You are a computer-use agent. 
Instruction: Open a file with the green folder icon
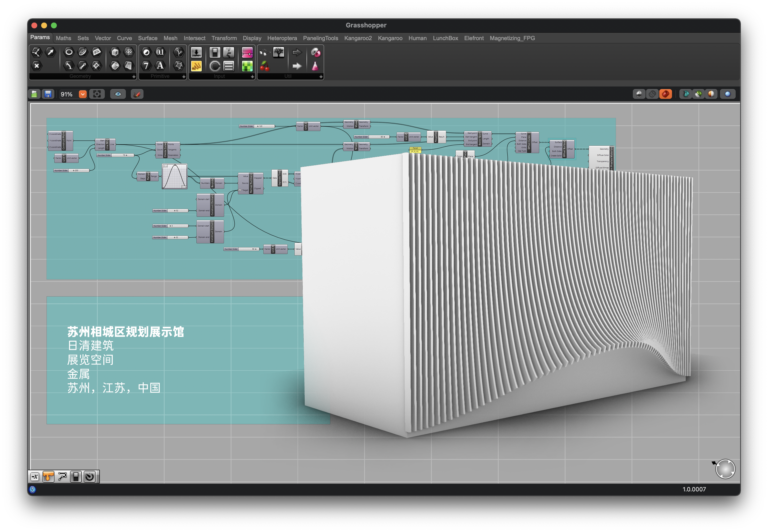click(34, 94)
